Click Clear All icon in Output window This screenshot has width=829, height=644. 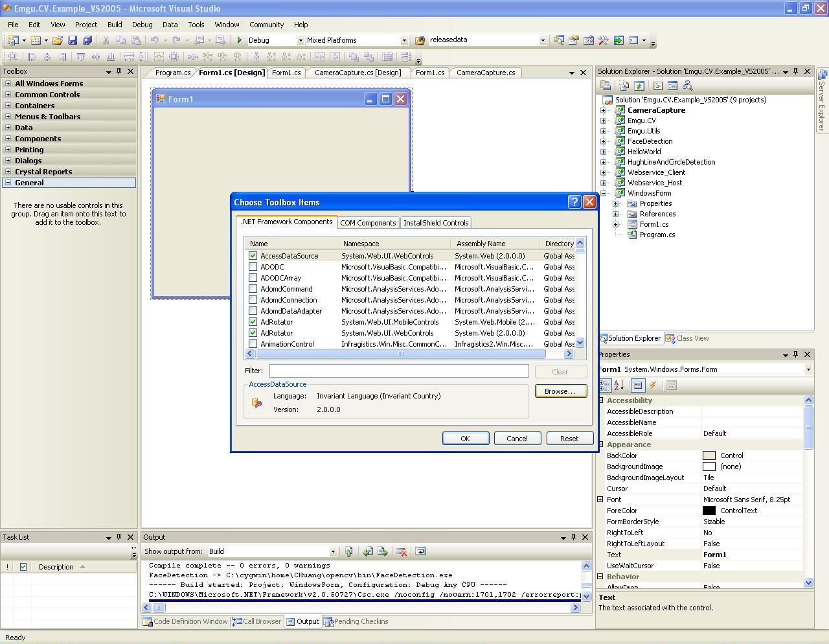coord(402,551)
